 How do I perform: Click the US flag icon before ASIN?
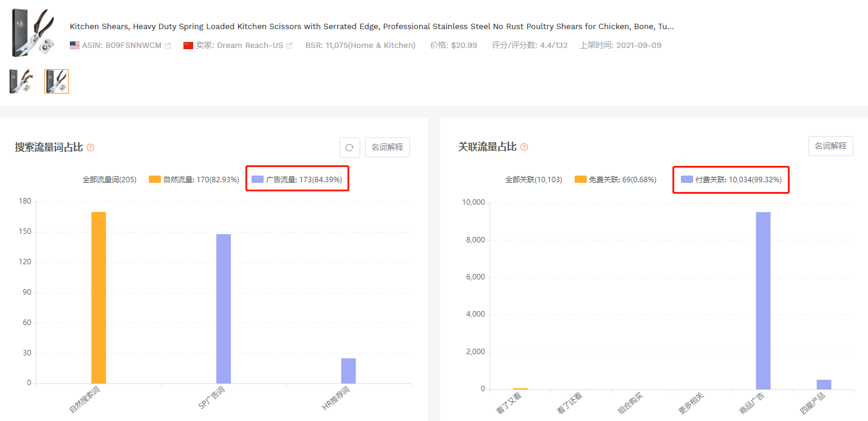click(75, 46)
